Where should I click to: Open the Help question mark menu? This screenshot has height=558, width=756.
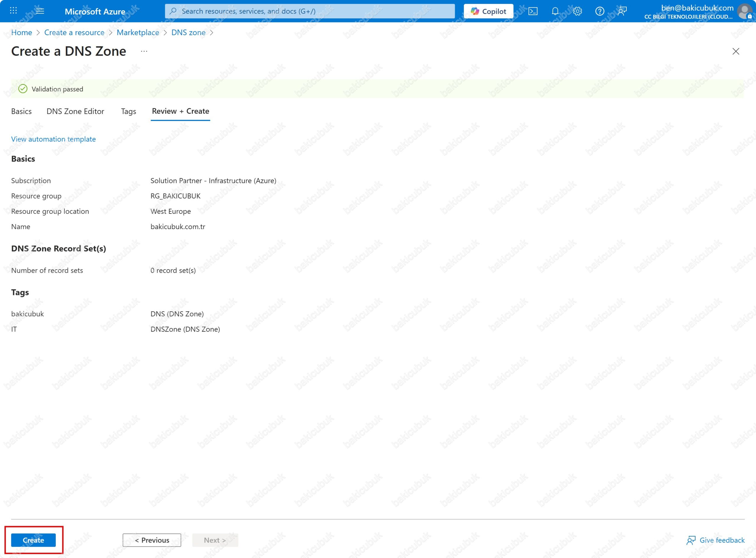pyautogui.click(x=599, y=11)
